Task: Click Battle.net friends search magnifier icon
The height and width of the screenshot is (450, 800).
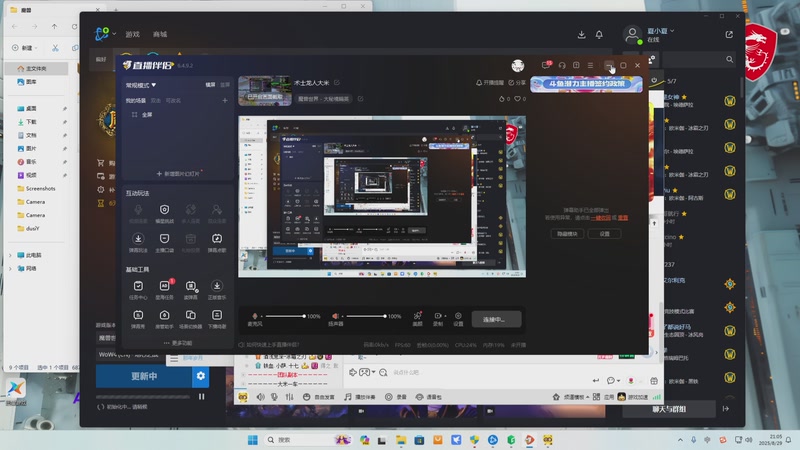Action: (x=730, y=60)
